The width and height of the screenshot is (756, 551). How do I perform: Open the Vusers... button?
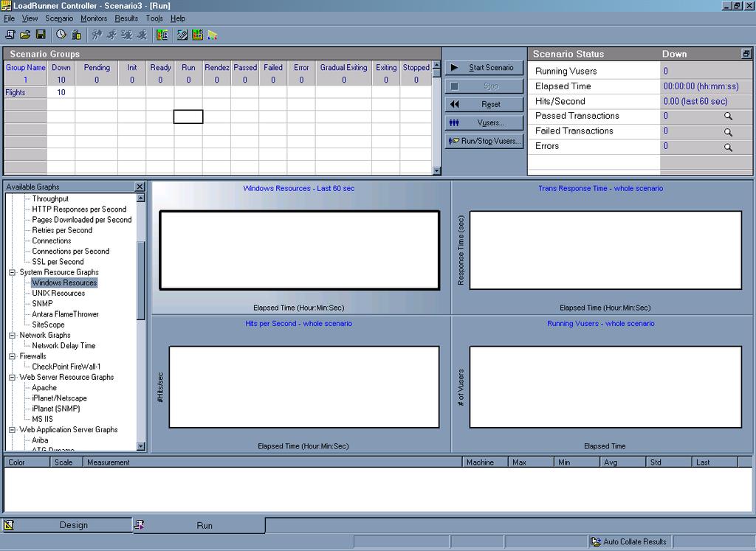pos(484,123)
